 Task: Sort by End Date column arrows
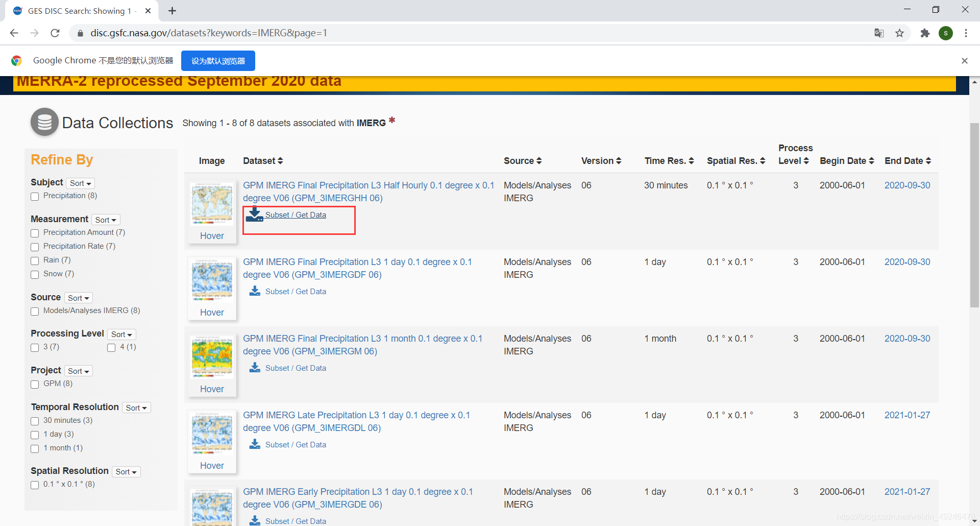coord(928,161)
